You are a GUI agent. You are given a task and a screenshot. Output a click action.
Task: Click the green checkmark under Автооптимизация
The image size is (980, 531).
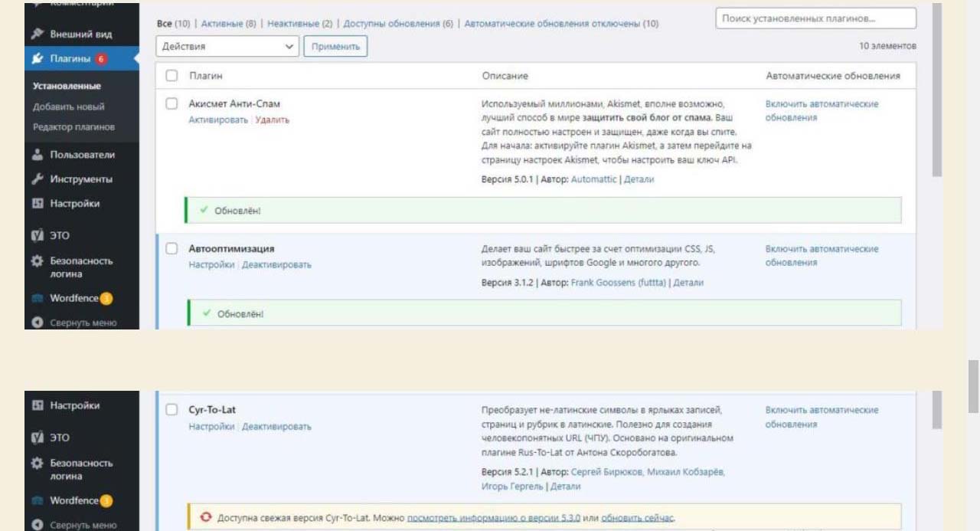point(207,313)
